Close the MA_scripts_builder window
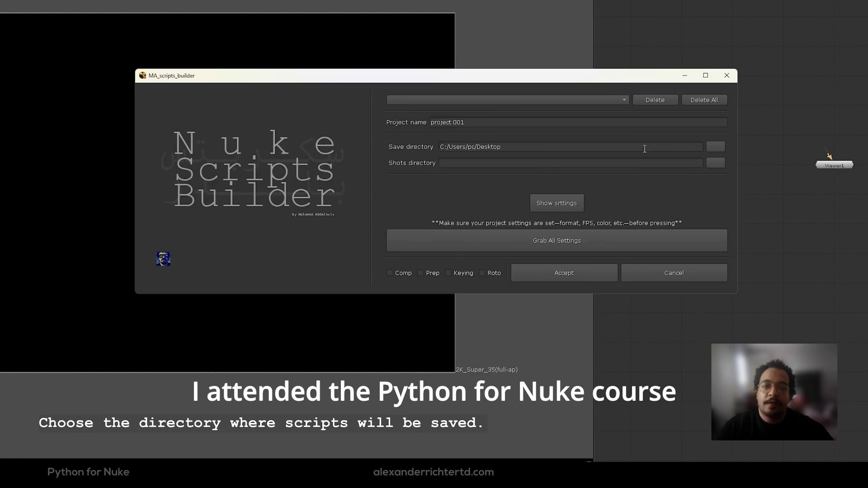868x488 pixels. click(726, 75)
